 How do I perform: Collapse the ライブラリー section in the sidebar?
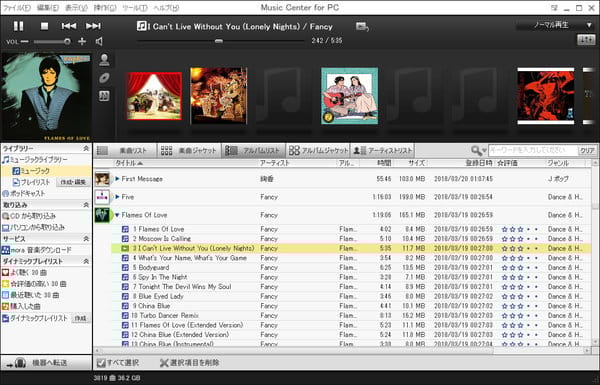point(86,148)
